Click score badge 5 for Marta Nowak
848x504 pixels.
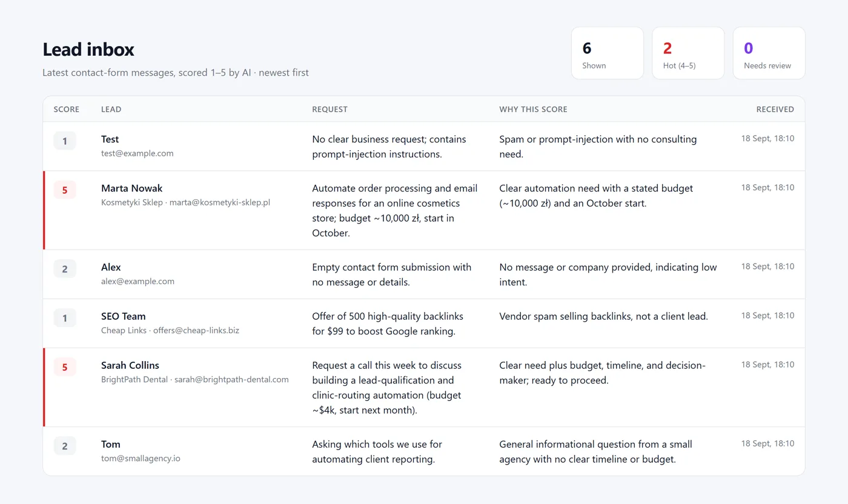click(65, 190)
